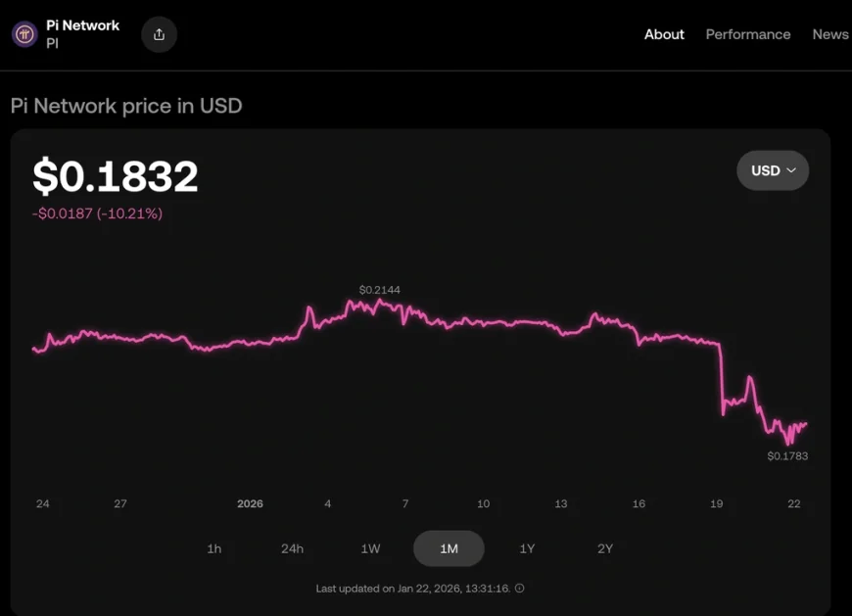Click the share icon button
Viewport: 852px width, 616px height.
[160, 34]
